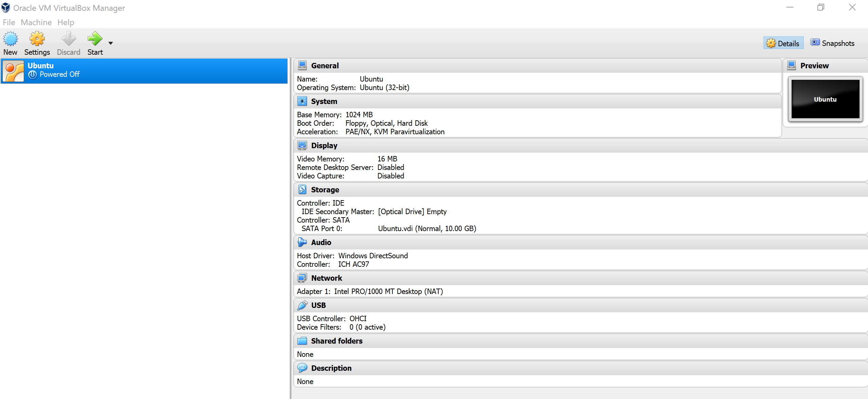Open the Help menu
The height and width of the screenshot is (399, 868).
[x=66, y=22]
